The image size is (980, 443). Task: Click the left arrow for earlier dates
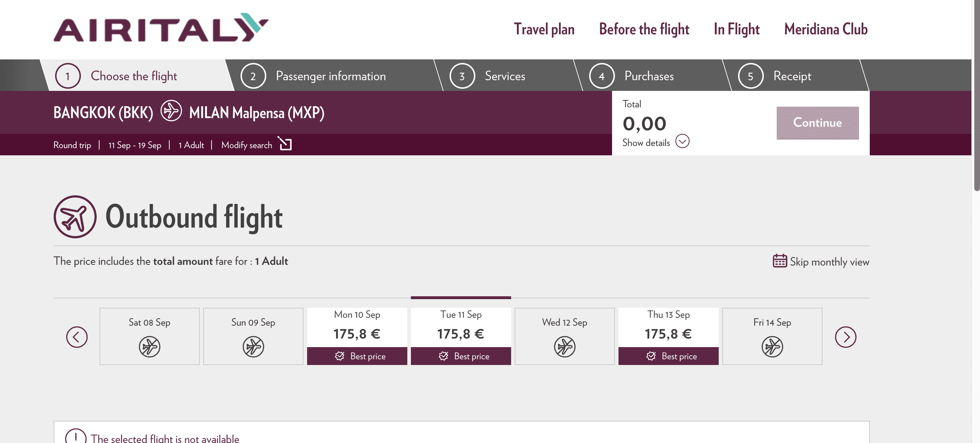pyautogui.click(x=77, y=336)
